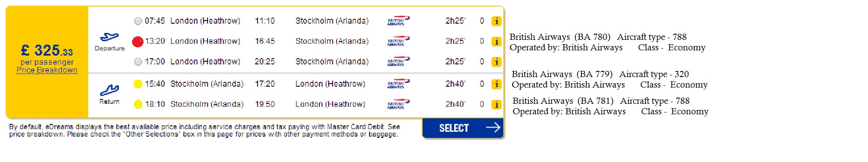Open info icon for 07:45 Heathrow flight
This screenshot has width=868, height=162.
coord(496,21)
